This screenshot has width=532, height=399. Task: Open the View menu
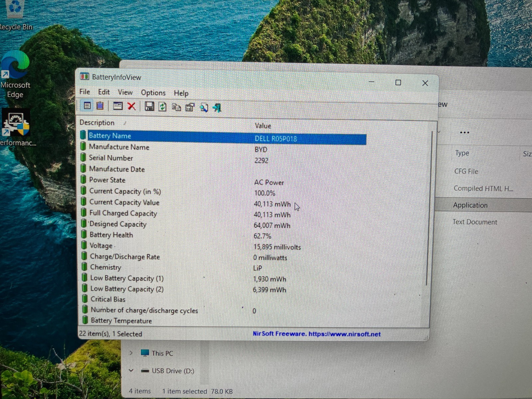click(x=125, y=92)
